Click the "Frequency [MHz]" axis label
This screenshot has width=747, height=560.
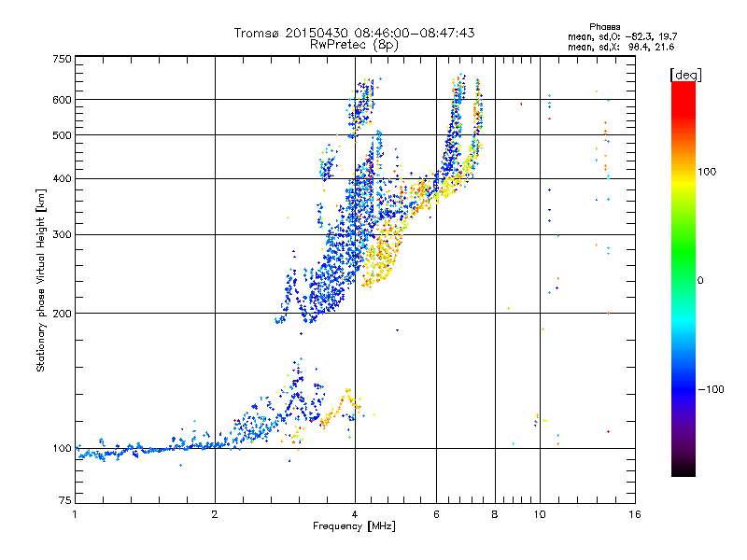[354, 526]
